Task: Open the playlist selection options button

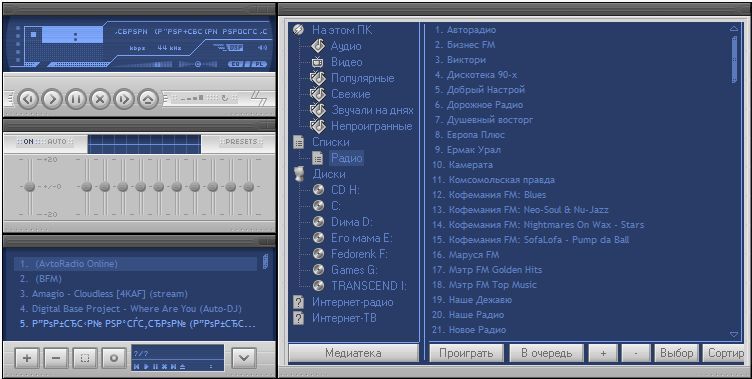Action: tap(85, 358)
